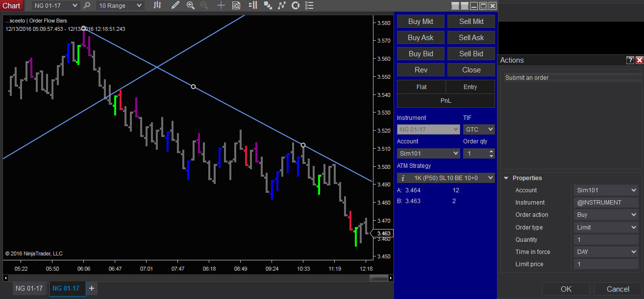The width and height of the screenshot is (644, 299).
Task: Click the zoom out magnifier icon
Action: pyautogui.click(x=204, y=5)
